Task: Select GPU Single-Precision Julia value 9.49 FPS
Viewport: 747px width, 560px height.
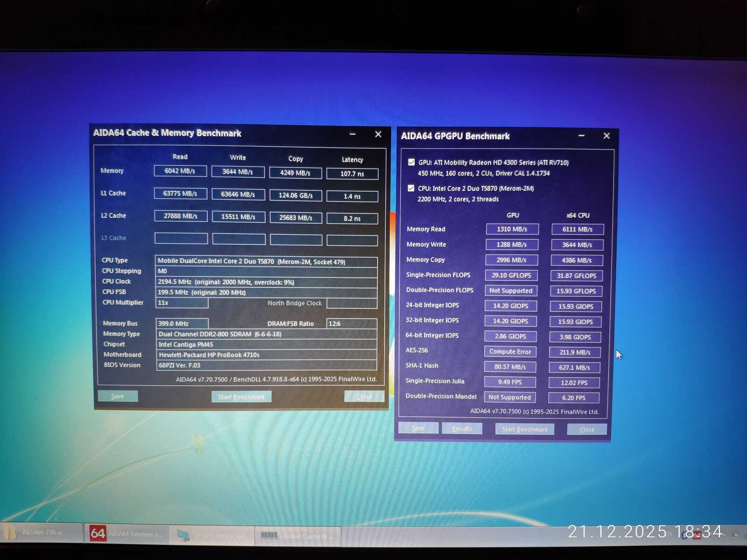Action: pyautogui.click(x=510, y=382)
